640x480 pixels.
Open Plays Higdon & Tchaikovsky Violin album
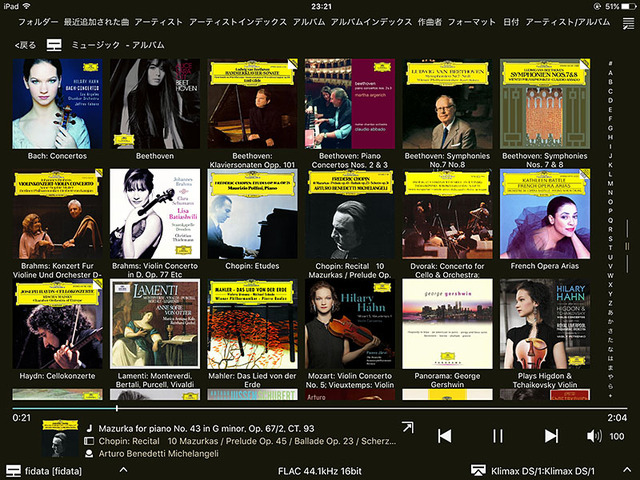(x=545, y=324)
